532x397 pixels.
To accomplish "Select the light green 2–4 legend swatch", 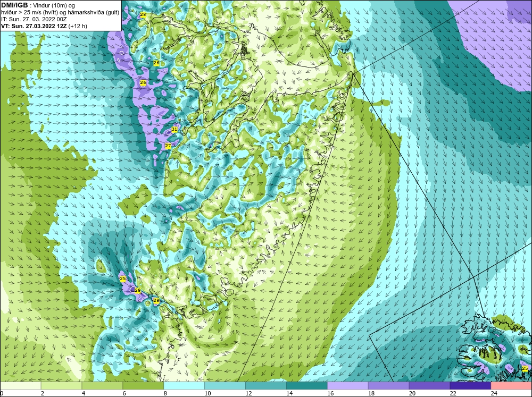I will pyautogui.click(x=61, y=386).
